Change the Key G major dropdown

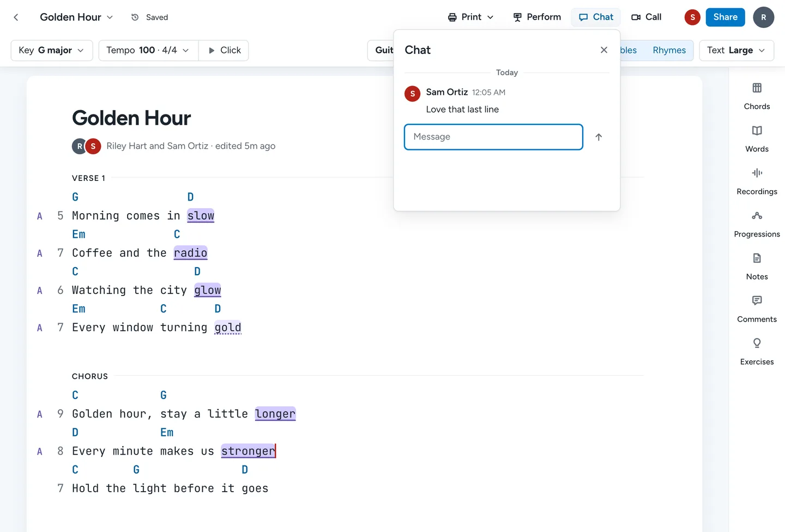pos(52,50)
